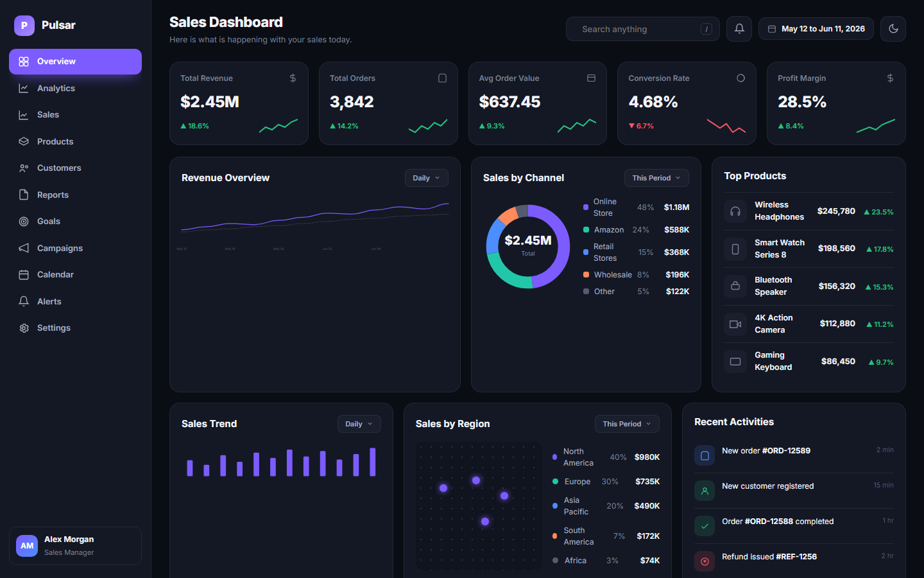The width and height of the screenshot is (924, 578).
Task: Click order link #ORD-12588
Action: (x=769, y=521)
